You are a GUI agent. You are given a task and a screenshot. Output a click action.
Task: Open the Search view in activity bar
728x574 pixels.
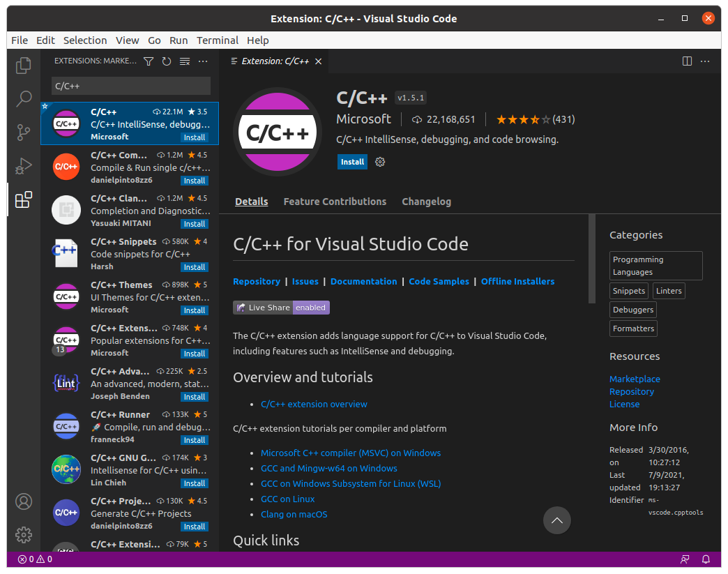point(23,98)
